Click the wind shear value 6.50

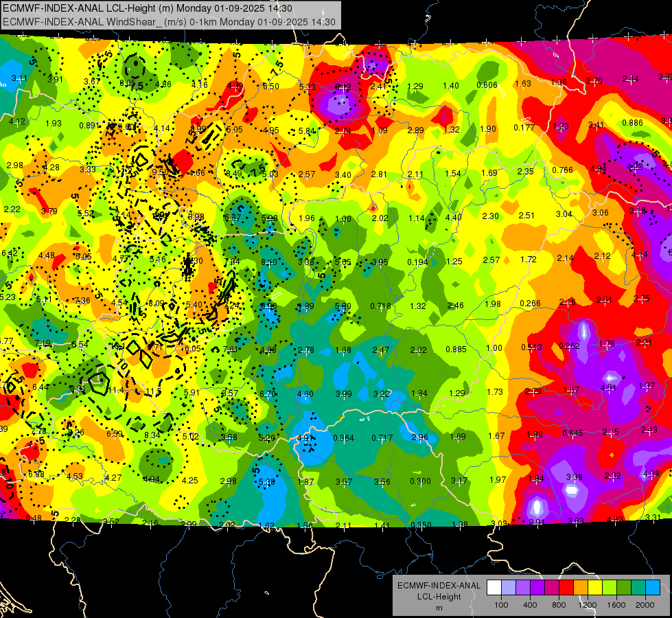(271, 87)
